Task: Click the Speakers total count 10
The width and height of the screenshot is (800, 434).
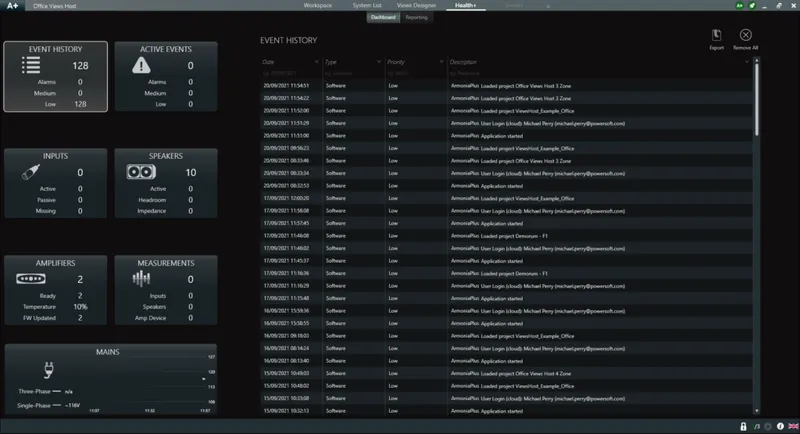Action: [191, 172]
